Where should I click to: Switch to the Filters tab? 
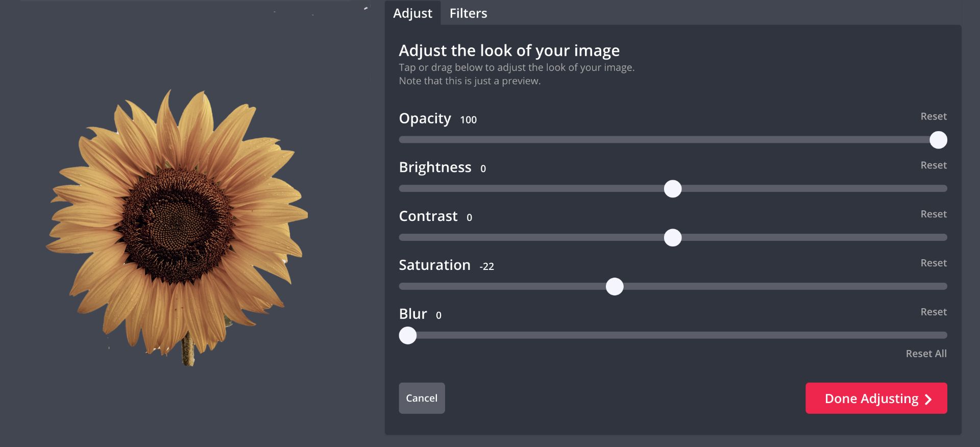click(468, 13)
